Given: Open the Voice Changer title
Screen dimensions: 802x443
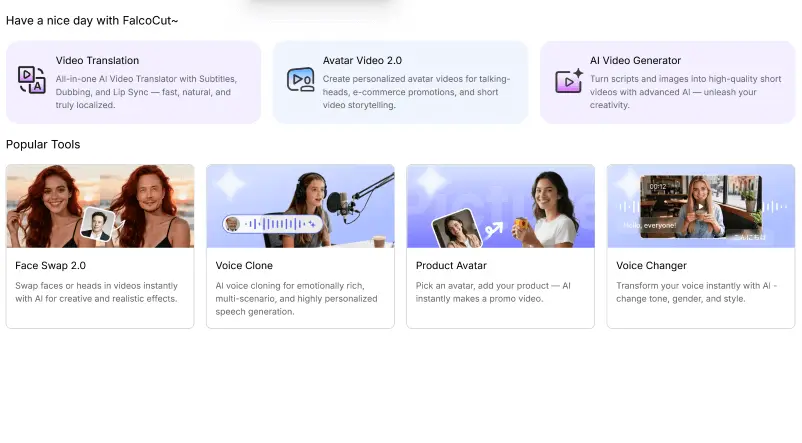Looking at the screenshot, I should pos(651,266).
